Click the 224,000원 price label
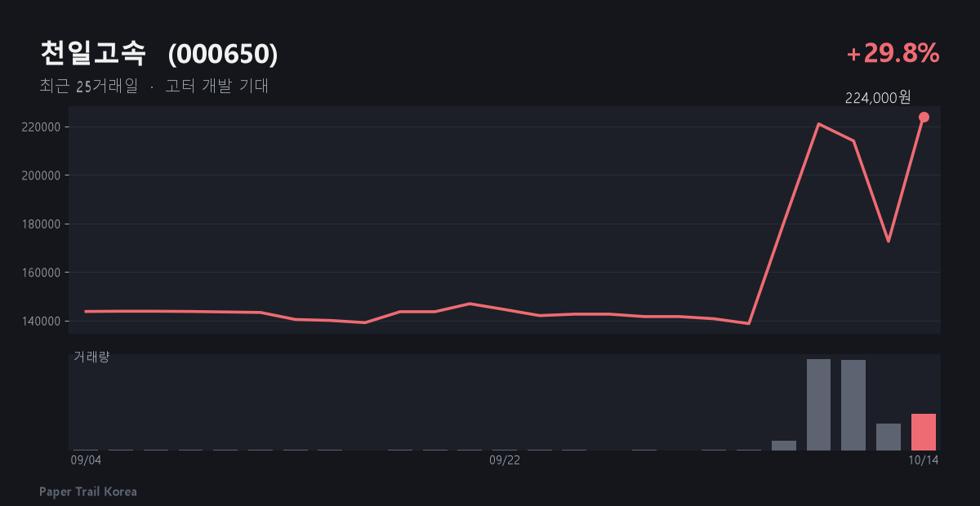Image resolution: width=980 pixels, height=506 pixels. coord(878,98)
